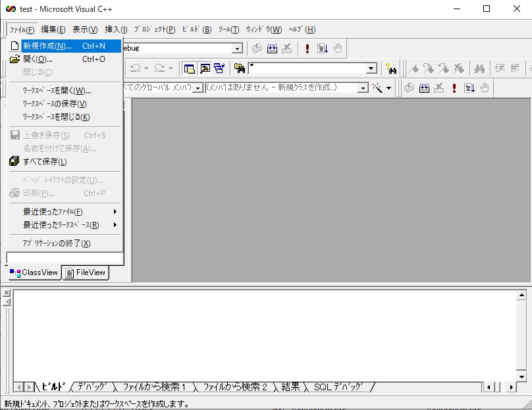Click the Find in Files icon
Image resolution: width=532 pixels, height=410 pixels.
[x=240, y=68]
